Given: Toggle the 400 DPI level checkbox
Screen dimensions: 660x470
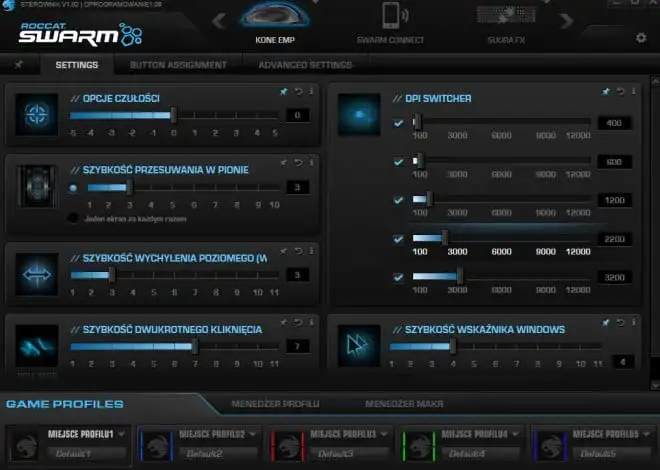Looking at the screenshot, I should pyautogui.click(x=398, y=123).
